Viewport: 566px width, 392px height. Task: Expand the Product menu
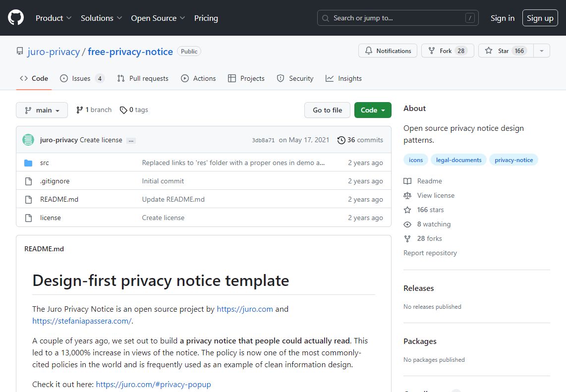(x=54, y=18)
